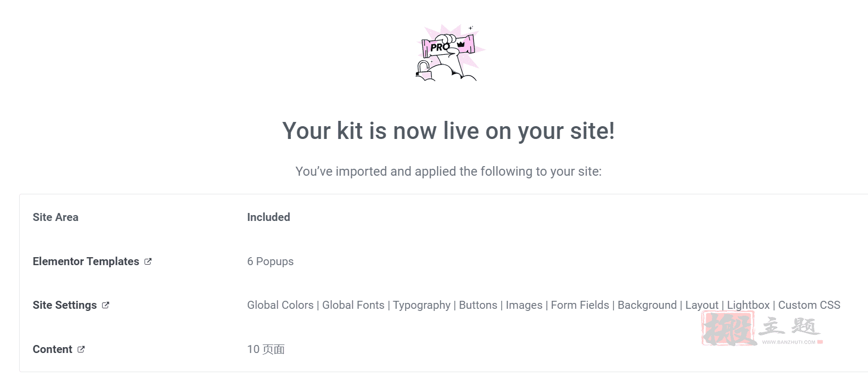This screenshot has height=386, width=868.
Task: Click the '10 页面' content count
Action: [266, 349]
